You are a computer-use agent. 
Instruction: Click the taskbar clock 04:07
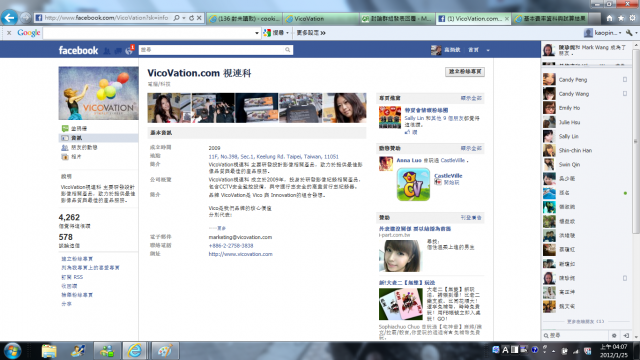pyautogui.click(x=613, y=351)
